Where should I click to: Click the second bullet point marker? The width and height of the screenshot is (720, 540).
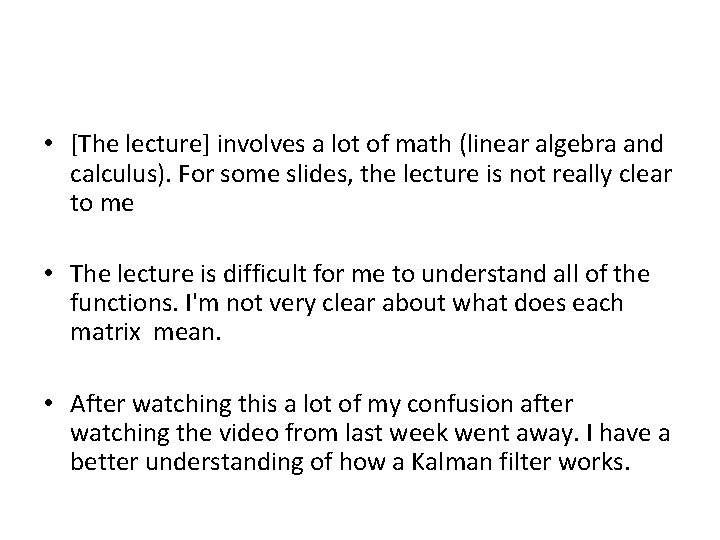click(x=49, y=273)
